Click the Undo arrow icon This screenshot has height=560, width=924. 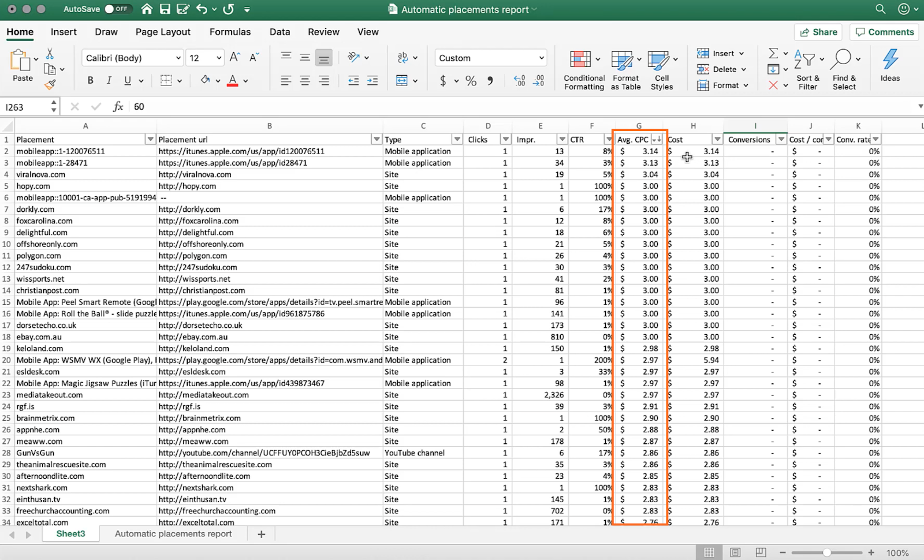202,9
